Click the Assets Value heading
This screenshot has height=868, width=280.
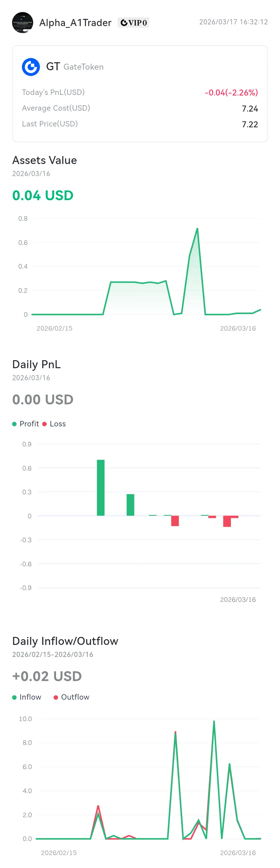tap(45, 160)
